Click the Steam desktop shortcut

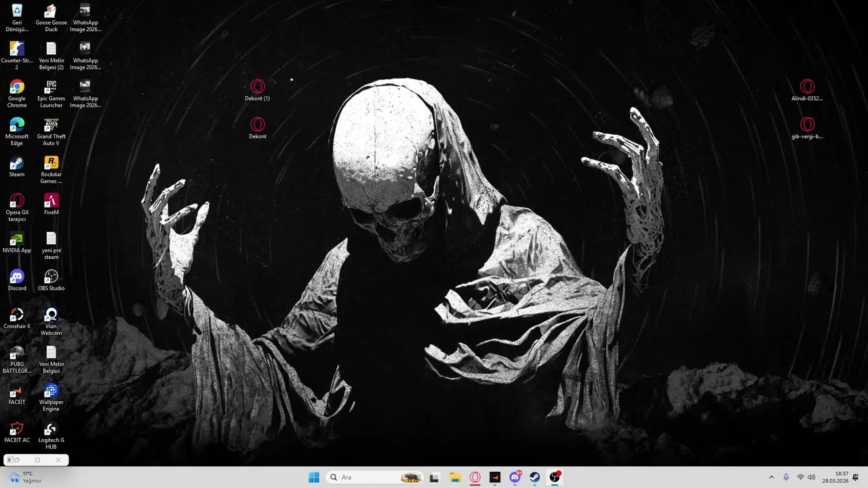click(17, 167)
